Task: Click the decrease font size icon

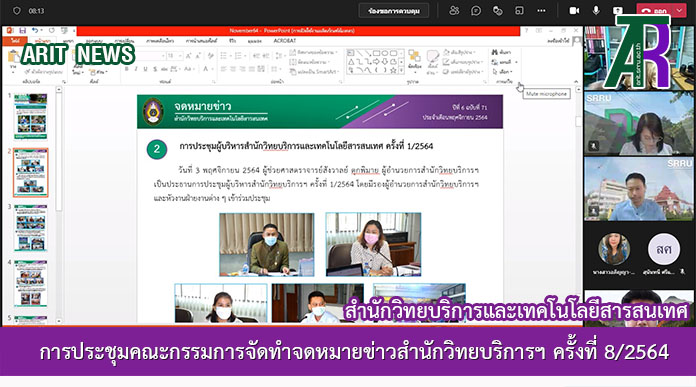Action: 198,56
